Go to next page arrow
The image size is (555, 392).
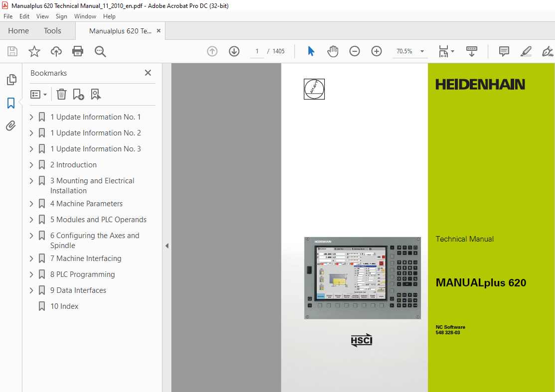(234, 51)
